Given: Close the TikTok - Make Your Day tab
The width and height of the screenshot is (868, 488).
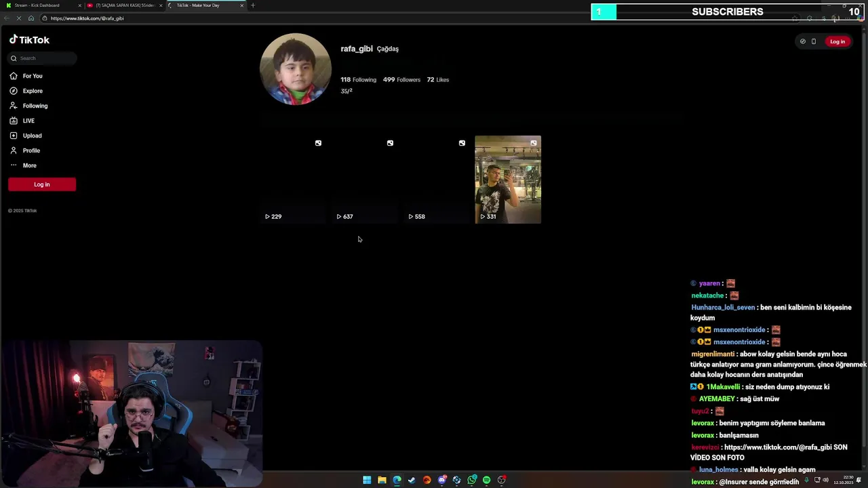Looking at the screenshot, I should tap(241, 5).
